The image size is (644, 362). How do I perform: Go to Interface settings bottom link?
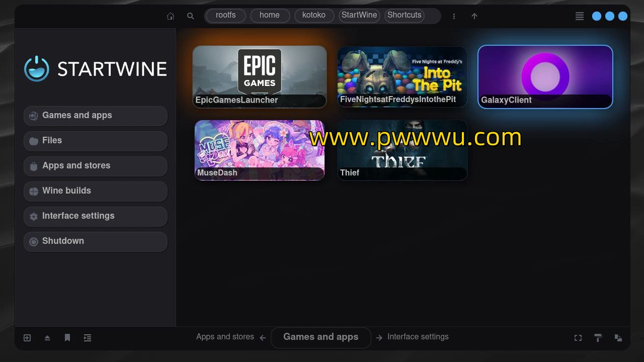[x=418, y=337]
